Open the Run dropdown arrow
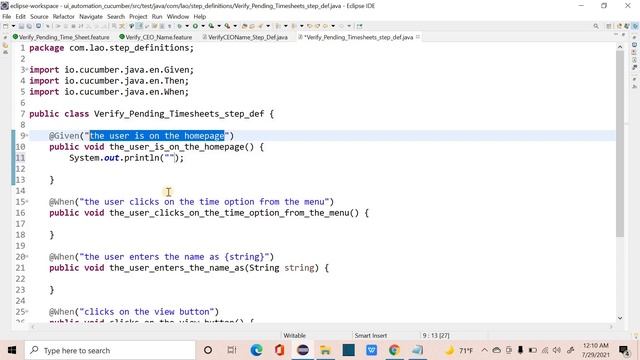This screenshot has height=360, width=640. click(x=203, y=26)
